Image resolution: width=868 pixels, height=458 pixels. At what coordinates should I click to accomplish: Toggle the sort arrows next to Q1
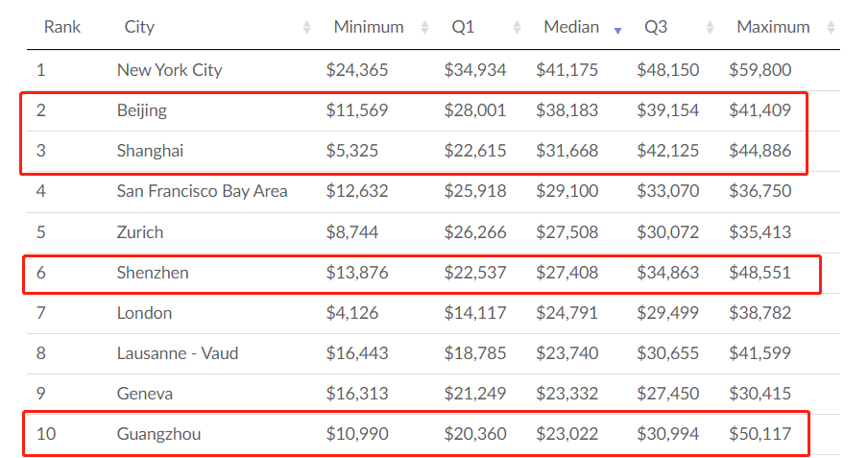pos(518,28)
